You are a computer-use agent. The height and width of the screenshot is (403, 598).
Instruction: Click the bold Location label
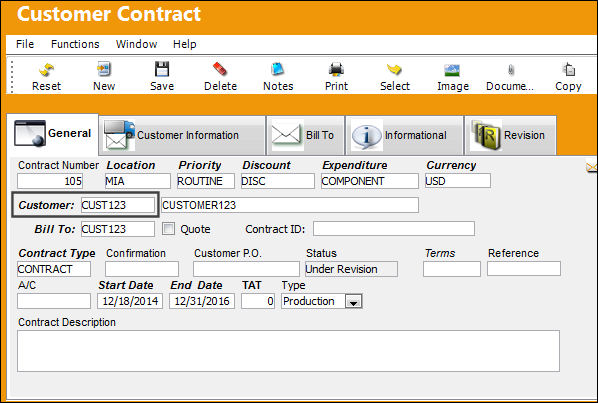131,165
